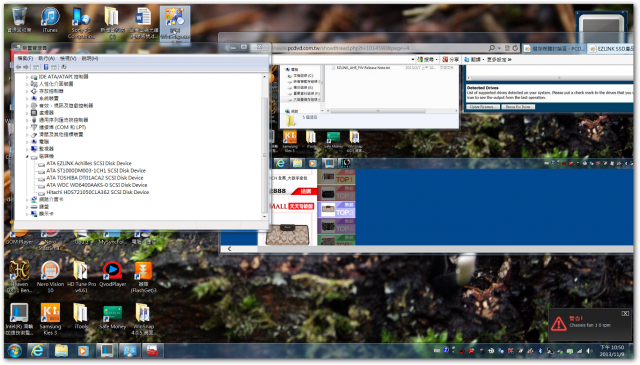
Task: Open the File (F) menu in Device Manager
Action: [25, 59]
